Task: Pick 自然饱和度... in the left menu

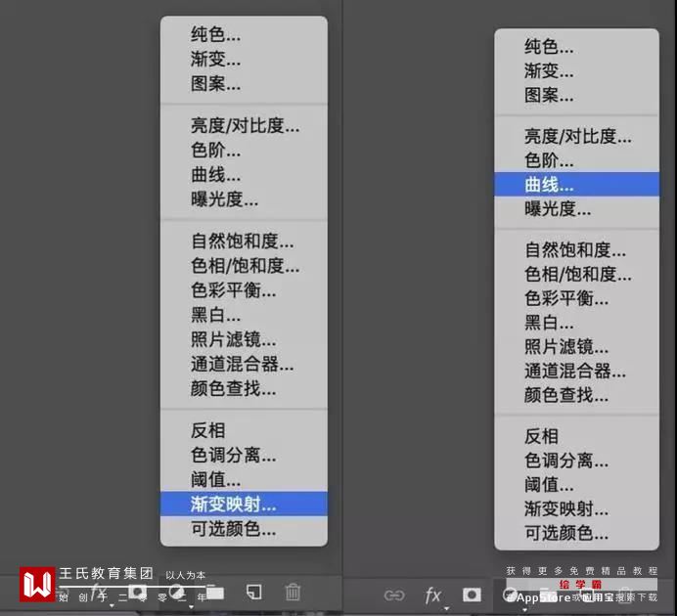Action: pos(244,241)
